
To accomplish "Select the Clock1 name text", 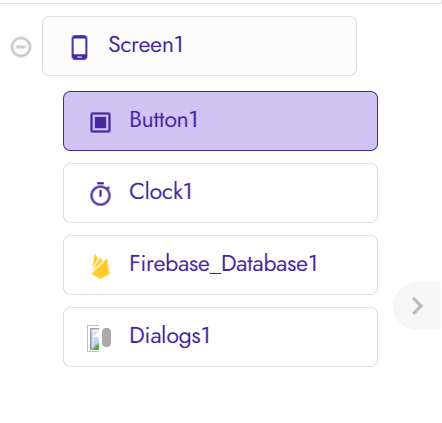I will 161,191.
